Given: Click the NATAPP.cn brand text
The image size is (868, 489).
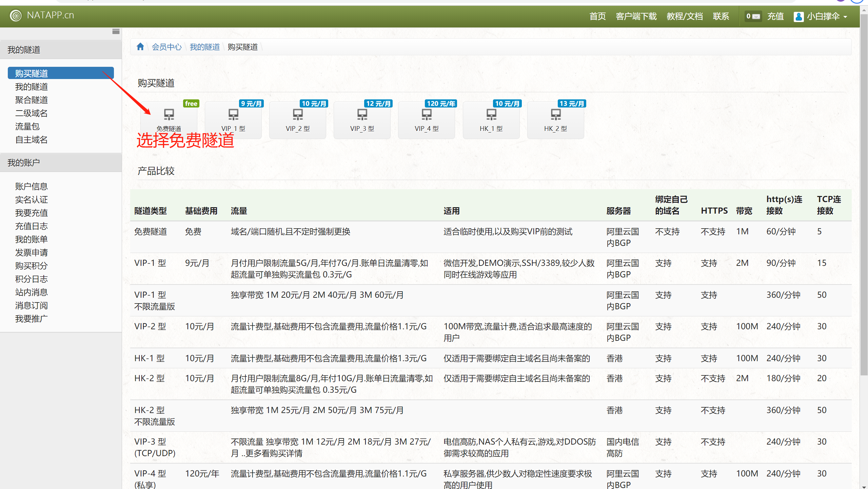Looking at the screenshot, I should coord(51,15).
